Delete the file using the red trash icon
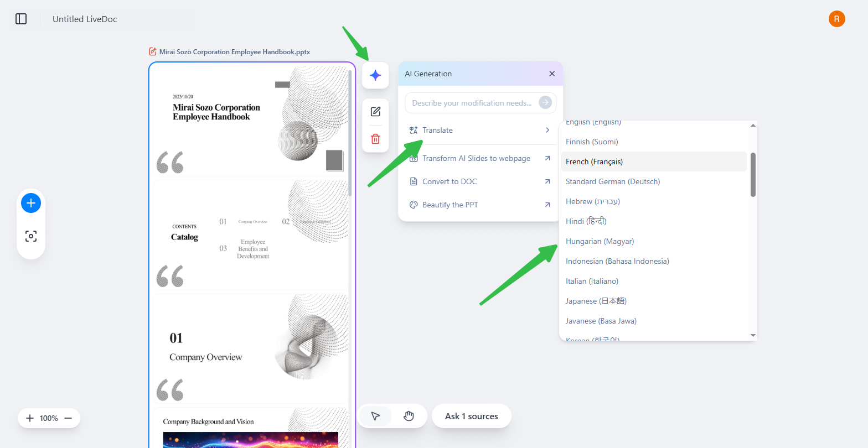Screen dimensions: 868x448 375,139
